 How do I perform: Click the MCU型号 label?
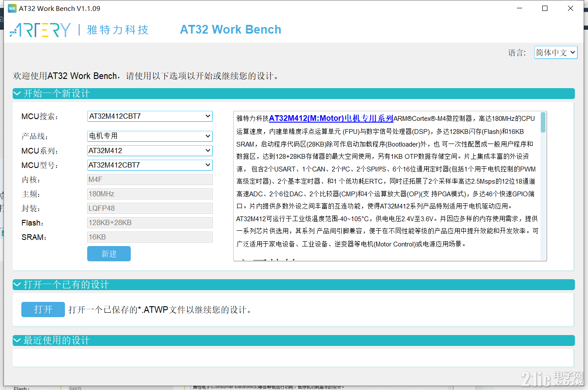tap(40, 165)
